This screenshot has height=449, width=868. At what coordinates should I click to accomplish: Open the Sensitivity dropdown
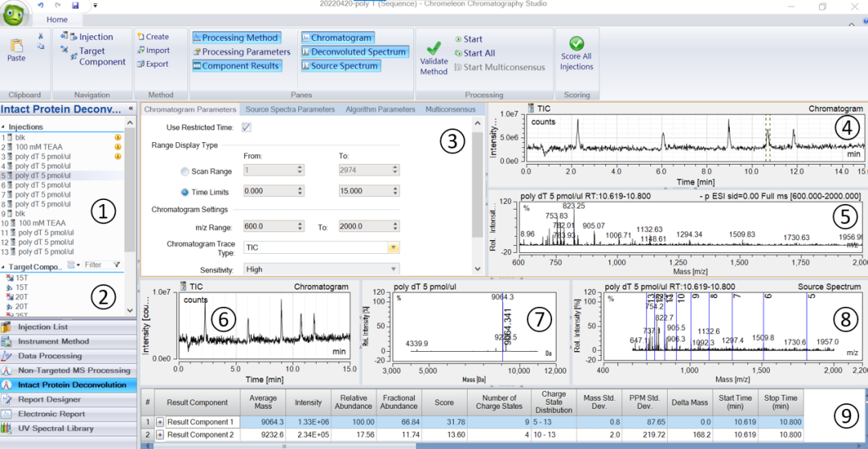point(393,270)
